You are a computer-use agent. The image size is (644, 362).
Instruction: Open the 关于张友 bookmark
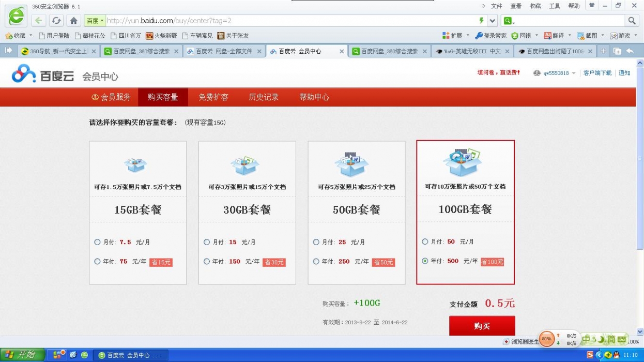[233, 36]
